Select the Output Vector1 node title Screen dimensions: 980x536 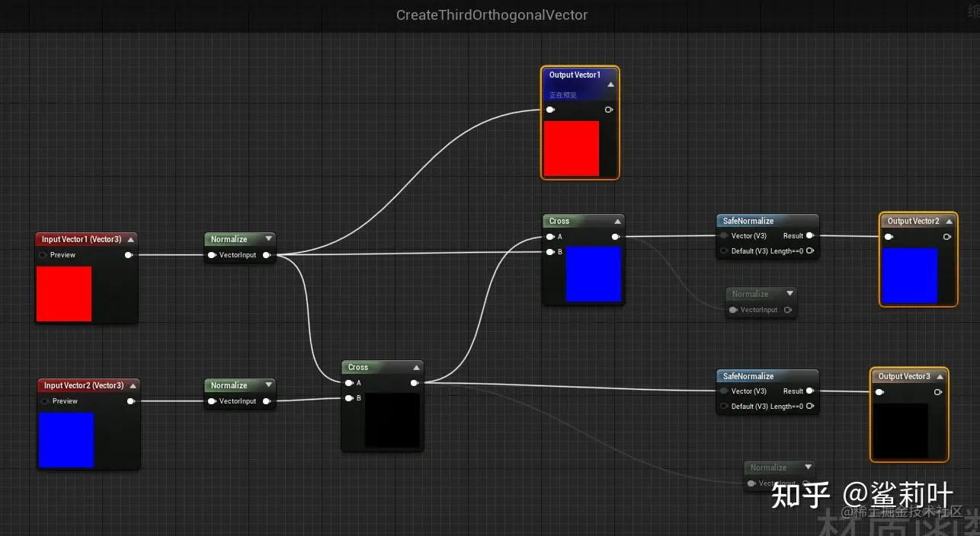pos(575,75)
